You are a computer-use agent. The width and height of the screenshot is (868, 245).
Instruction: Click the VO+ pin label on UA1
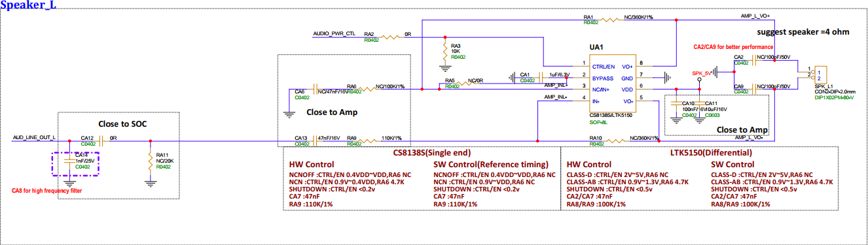[626, 67]
